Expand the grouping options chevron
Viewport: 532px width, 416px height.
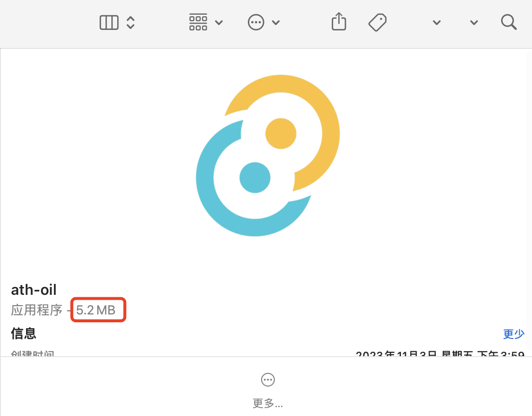(219, 23)
